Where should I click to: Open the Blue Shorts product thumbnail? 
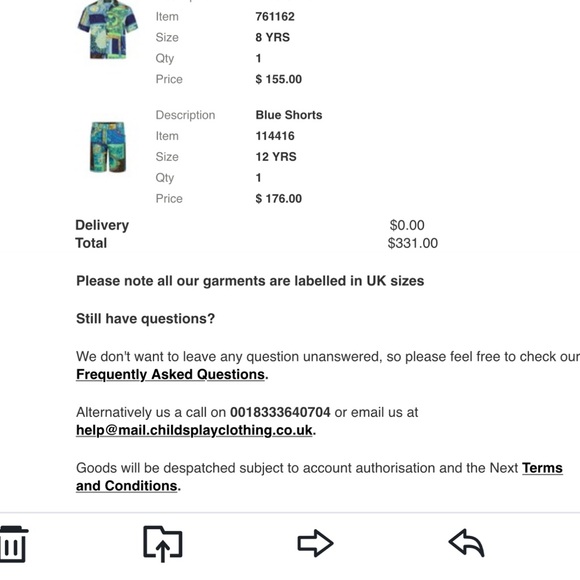click(x=108, y=147)
